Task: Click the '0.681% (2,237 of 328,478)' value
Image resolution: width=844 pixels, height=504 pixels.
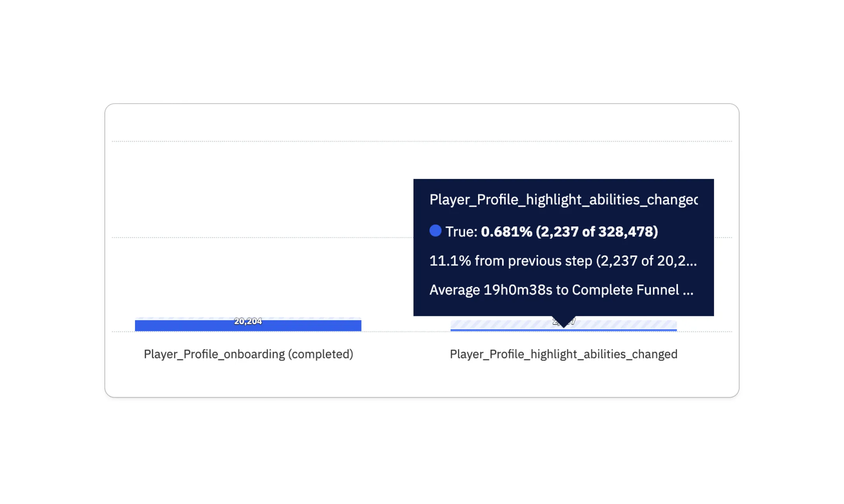Action: pos(569,232)
